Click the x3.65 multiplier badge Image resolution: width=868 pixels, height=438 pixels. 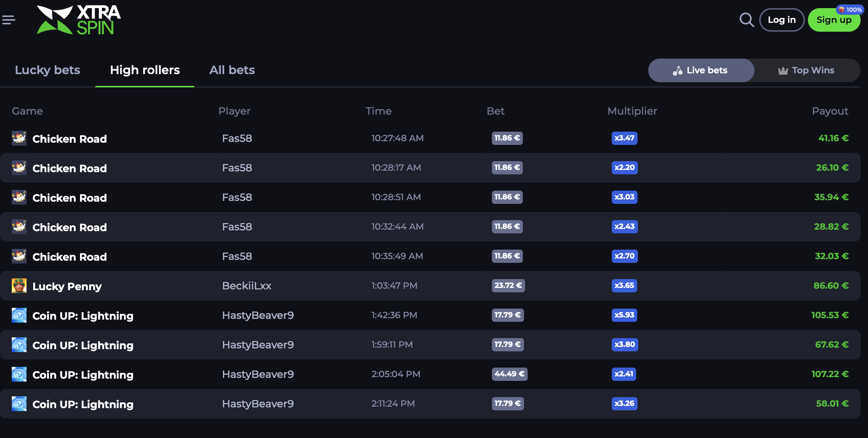(624, 285)
